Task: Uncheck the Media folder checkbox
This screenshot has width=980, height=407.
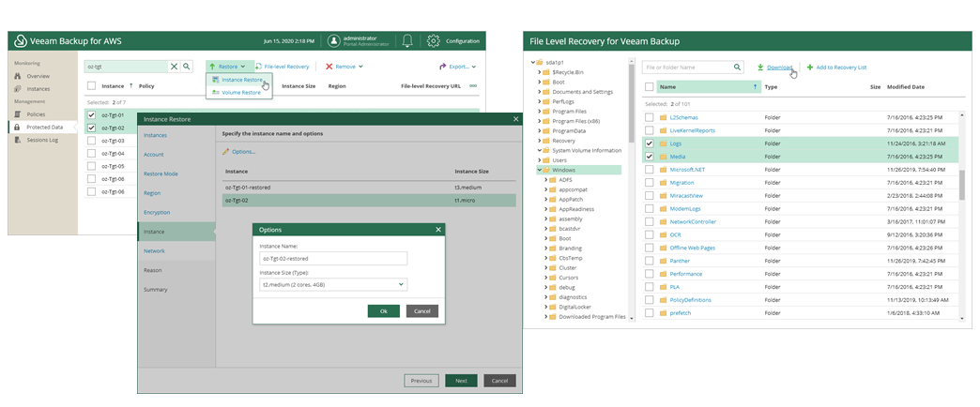Action: [x=649, y=157]
